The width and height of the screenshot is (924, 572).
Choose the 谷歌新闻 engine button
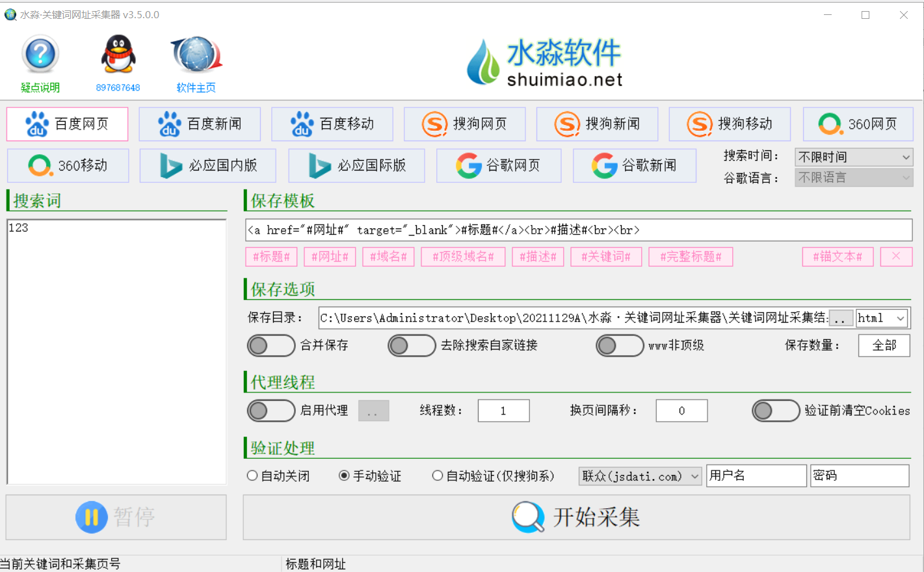pos(635,166)
